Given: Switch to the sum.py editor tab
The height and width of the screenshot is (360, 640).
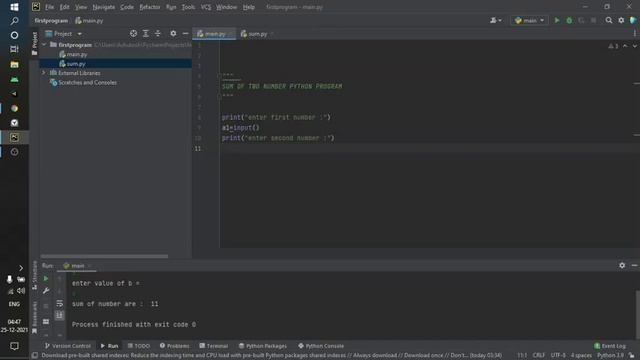Looking at the screenshot, I should coord(256,34).
